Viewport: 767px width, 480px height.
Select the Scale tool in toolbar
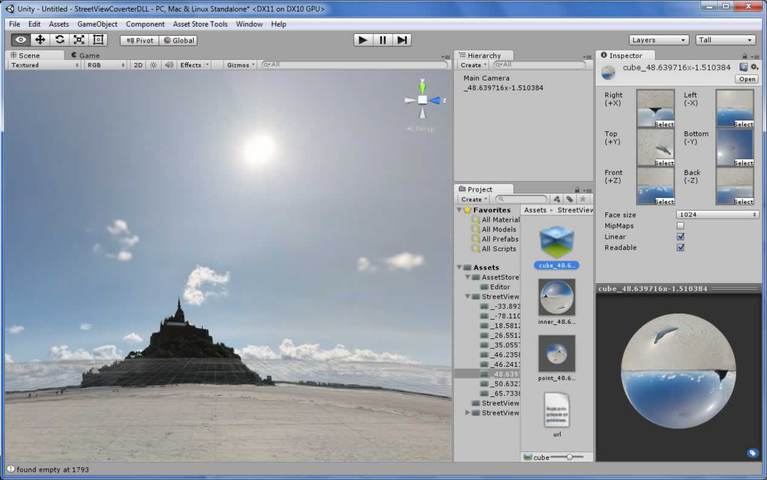click(x=79, y=40)
